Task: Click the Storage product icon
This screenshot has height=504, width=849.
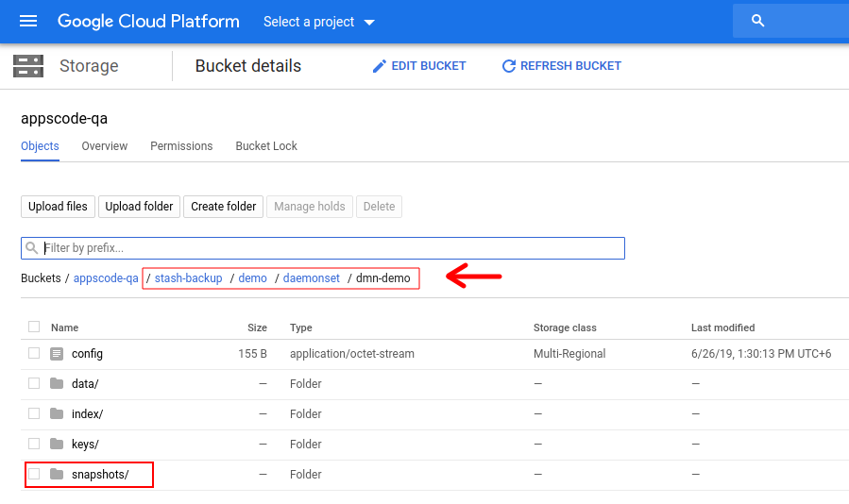Action: (x=28, y=66)
